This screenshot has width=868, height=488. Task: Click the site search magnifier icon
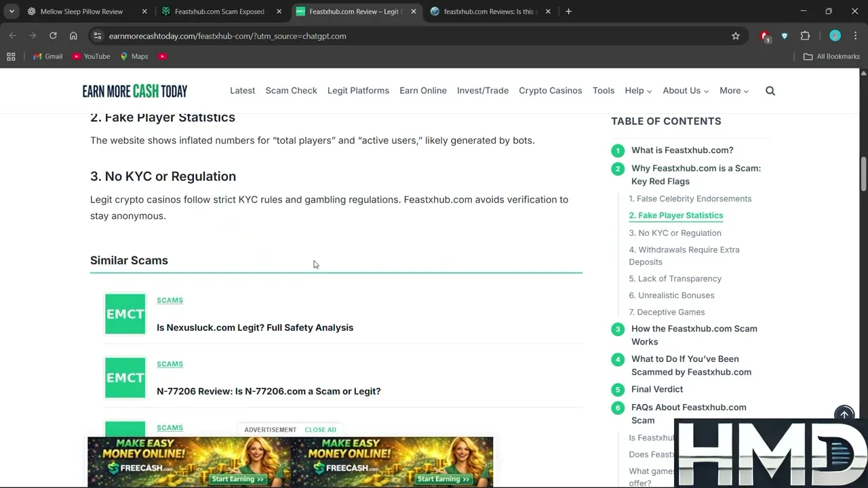[x=770, y=91]
